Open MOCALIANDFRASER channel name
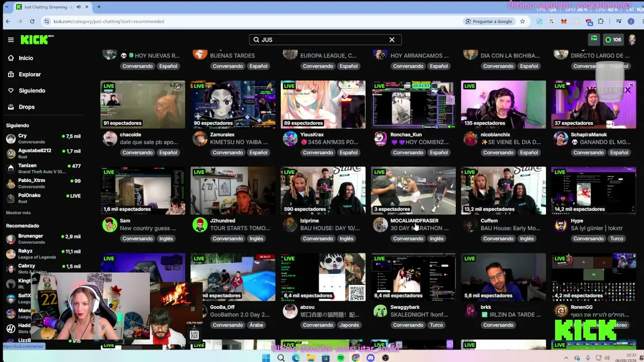 (414, 221)
